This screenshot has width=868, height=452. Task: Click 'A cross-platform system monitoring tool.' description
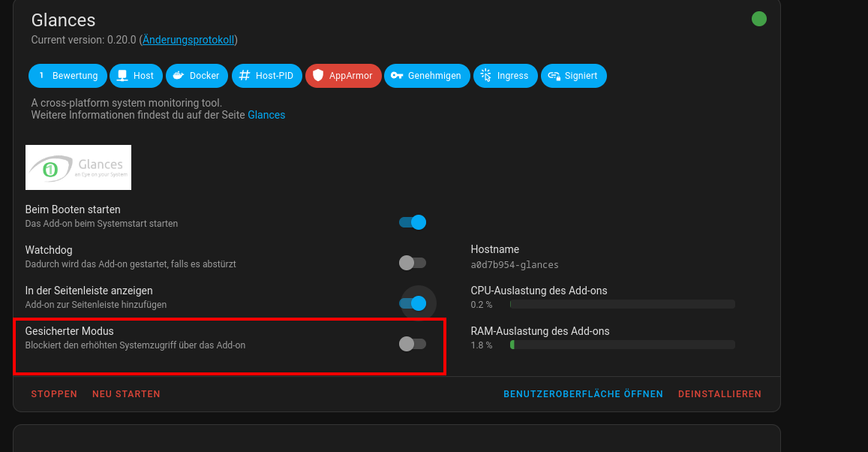point(126,103)
